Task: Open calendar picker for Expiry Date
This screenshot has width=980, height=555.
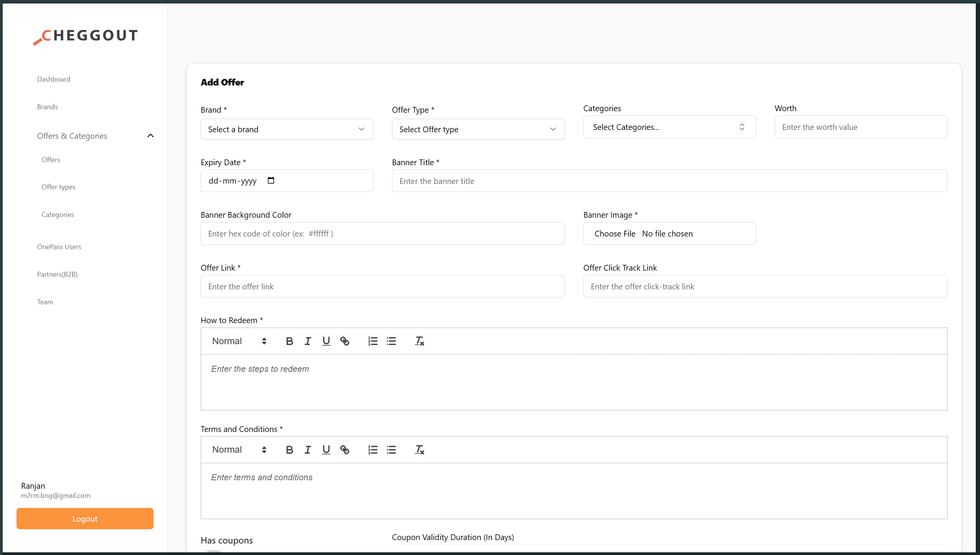Action: [271, 181]
